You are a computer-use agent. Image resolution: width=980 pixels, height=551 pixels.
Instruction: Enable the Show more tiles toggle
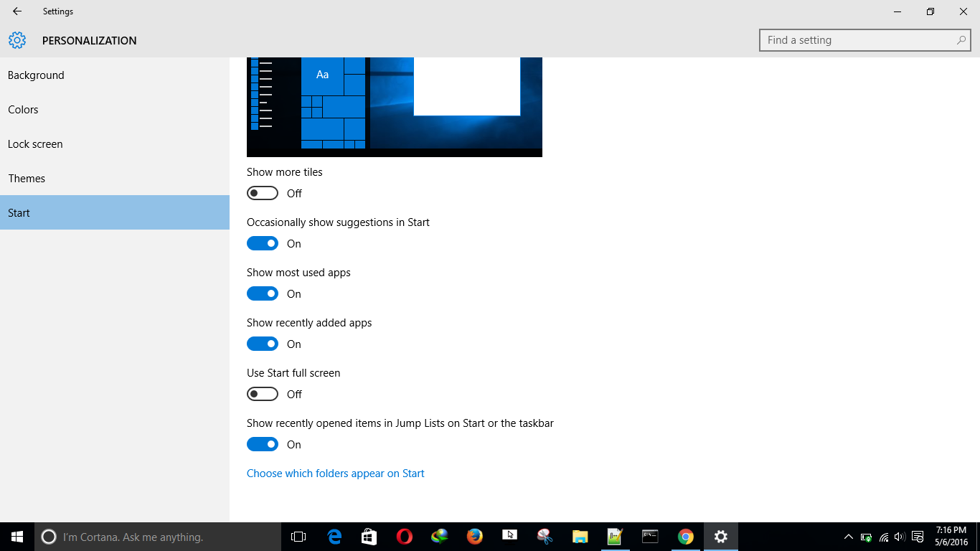(x=263, y=194)
